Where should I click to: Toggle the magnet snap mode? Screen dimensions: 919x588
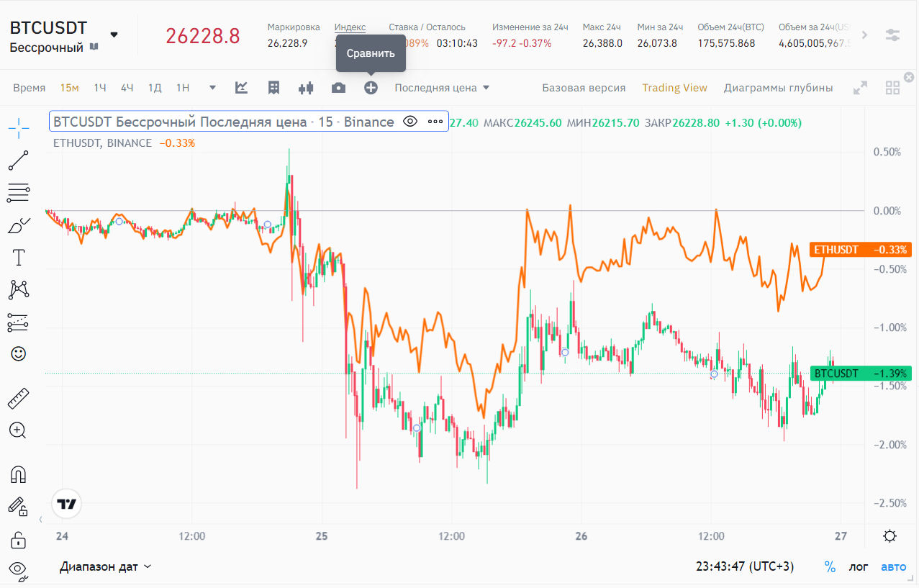coord(19,474)
